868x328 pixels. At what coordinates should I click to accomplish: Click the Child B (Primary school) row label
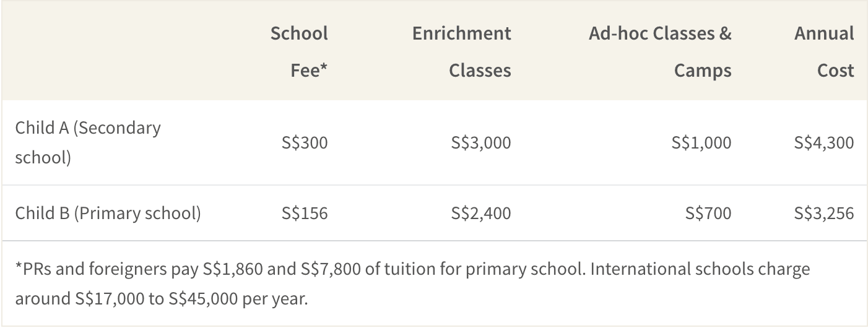pyautogui.click(x=108, y=214)
